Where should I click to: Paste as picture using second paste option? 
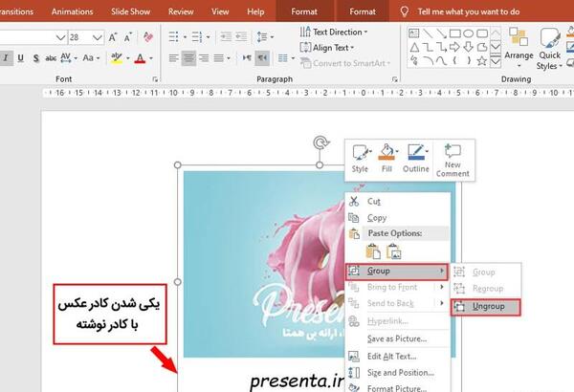tap(393, 251)
